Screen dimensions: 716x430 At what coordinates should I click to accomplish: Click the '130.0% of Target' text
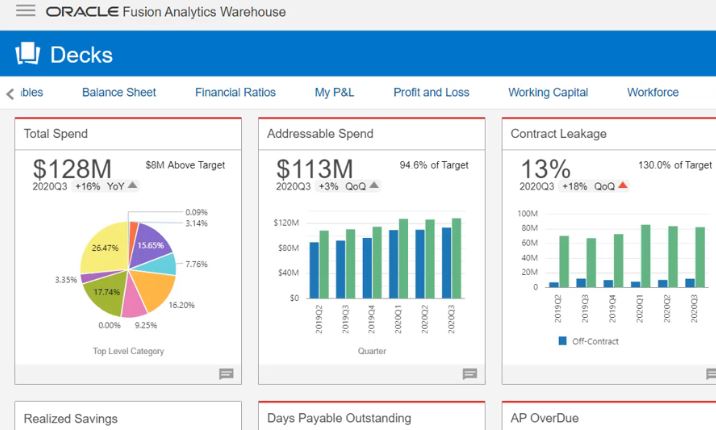tap(675, 165)
